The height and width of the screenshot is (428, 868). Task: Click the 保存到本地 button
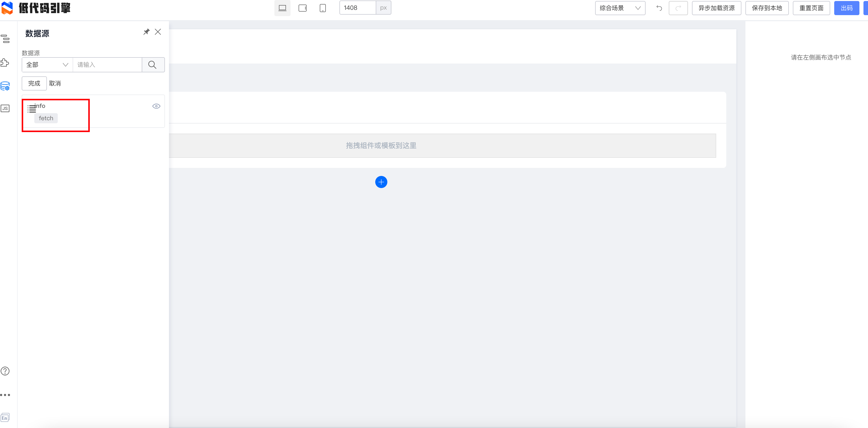pyautogui.click(x=767, y=8)
